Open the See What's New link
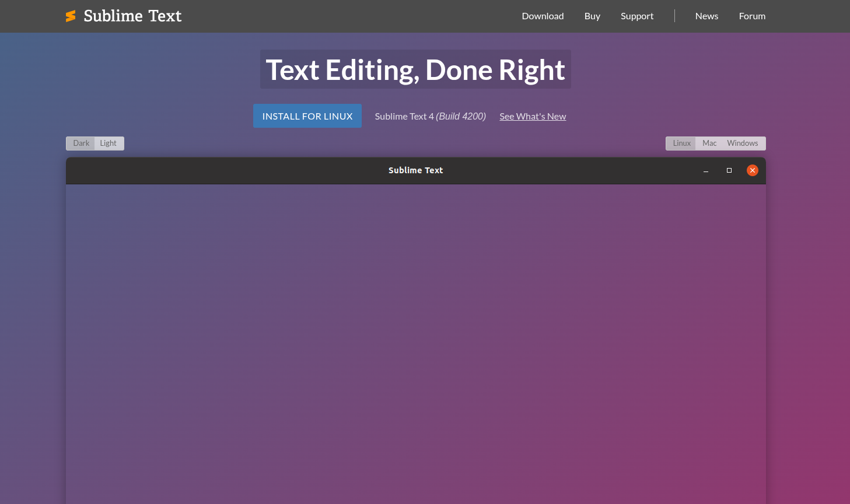Screen dimensions: 850x504 point(533,116)
